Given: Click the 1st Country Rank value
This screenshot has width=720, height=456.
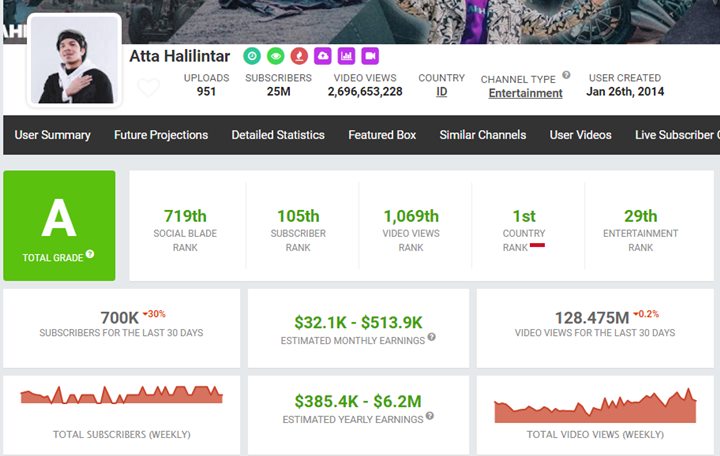Looking at the screenshot, I should click(x=524, y=216).
